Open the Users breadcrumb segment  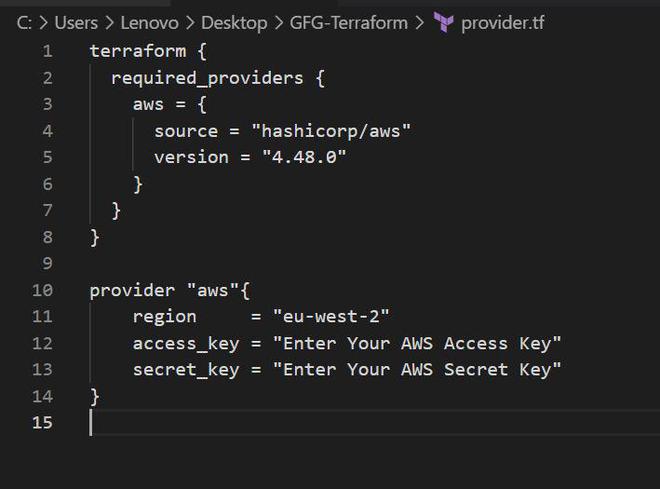point(76,23)
